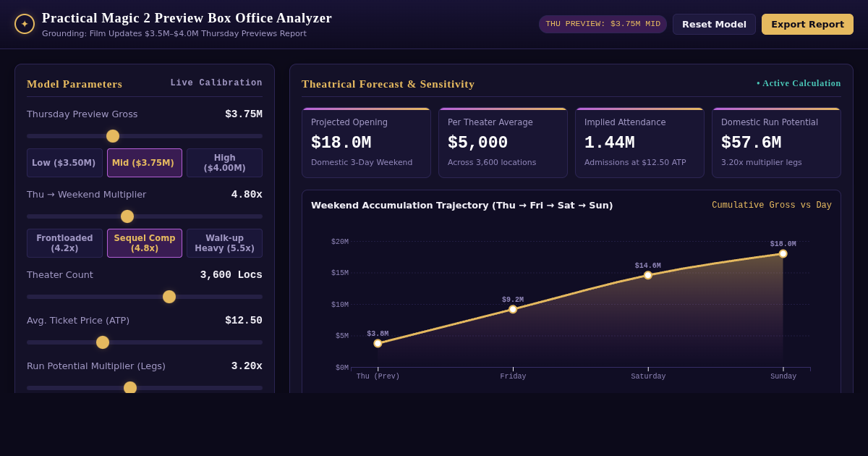The width and height of the screenshot is (868, 456).
Task: Select the Mid ($3.75M) preview preset
Action: [x=145, y=163]
